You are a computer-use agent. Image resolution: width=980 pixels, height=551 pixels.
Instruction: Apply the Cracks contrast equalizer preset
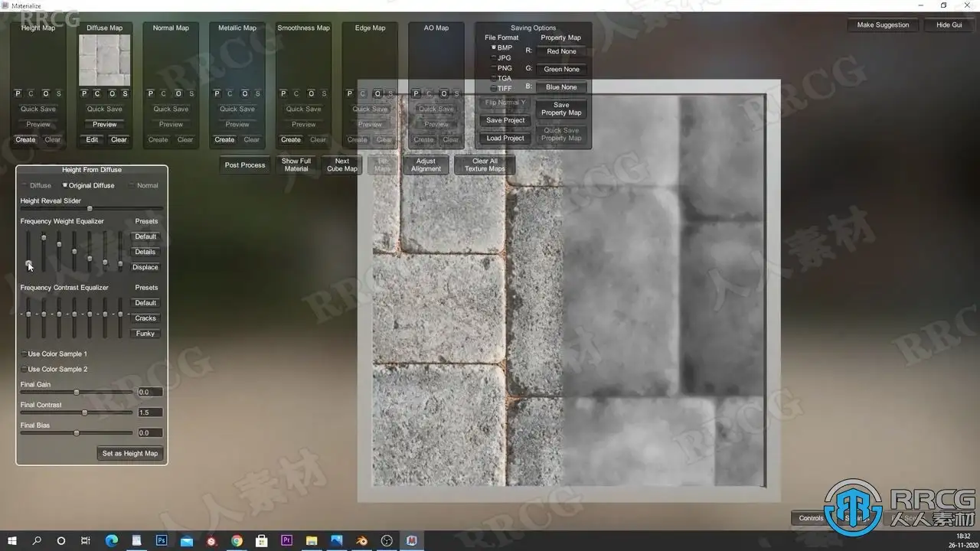145,318
